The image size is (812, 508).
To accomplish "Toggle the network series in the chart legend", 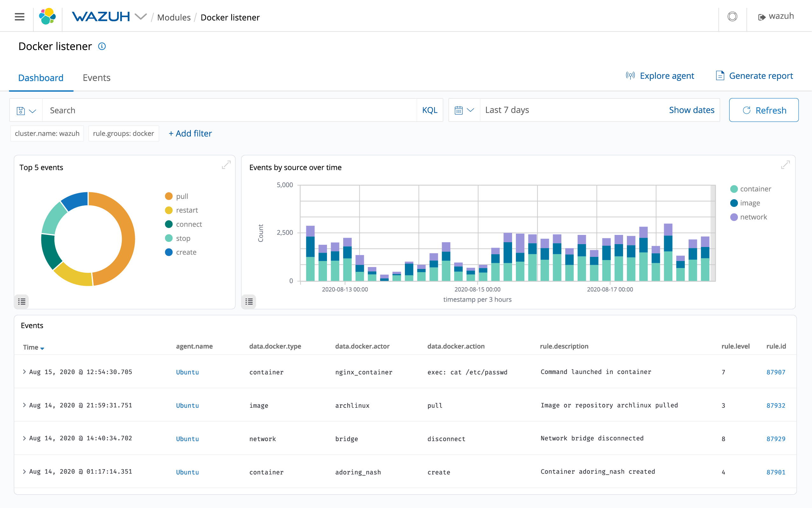I will coord(749,217).
